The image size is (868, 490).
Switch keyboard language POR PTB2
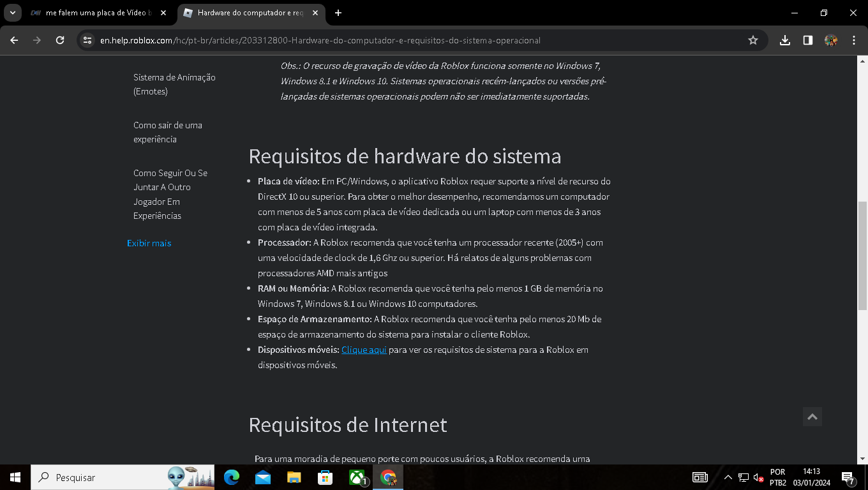click(x=778, y=477)
